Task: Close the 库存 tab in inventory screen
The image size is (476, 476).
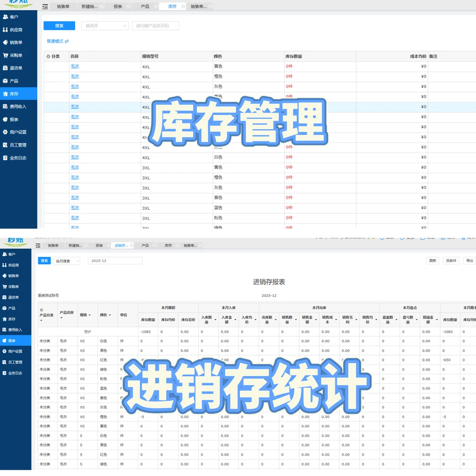Action: (183, 6)
